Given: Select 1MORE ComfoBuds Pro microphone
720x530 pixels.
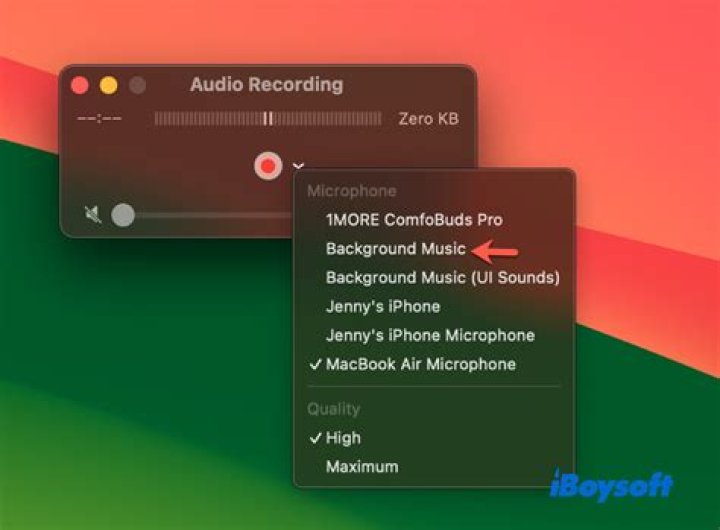Looking at the screenshot, I should pos(414,220).
